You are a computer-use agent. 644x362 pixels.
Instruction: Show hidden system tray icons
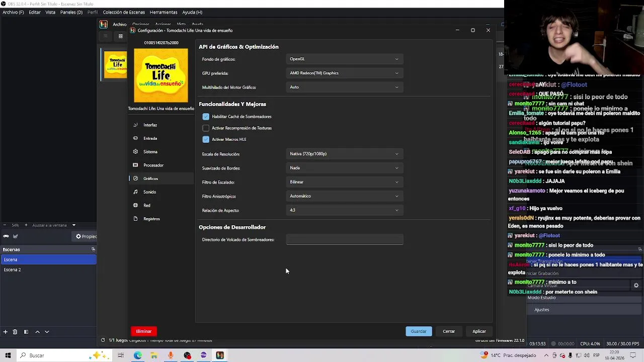pos(546,355)
